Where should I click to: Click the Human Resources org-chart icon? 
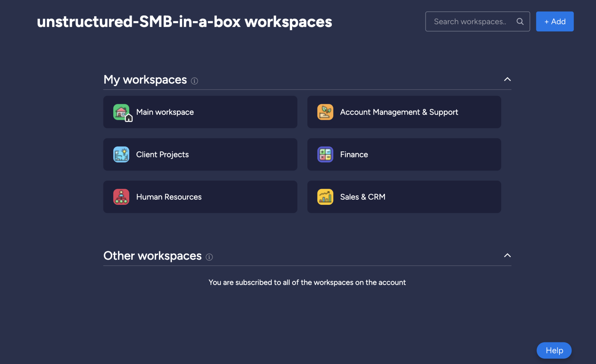point(121,197)
